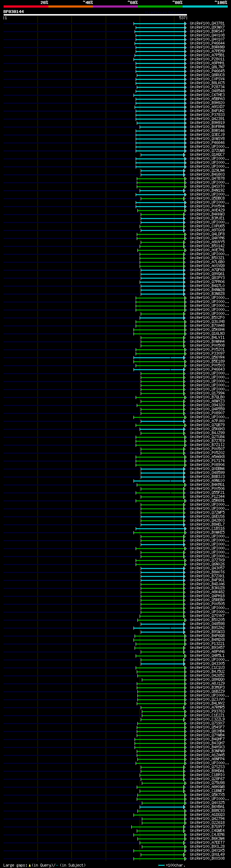
Task: Select the UniRef100_Q8L7N7 label
Action: 207,67
